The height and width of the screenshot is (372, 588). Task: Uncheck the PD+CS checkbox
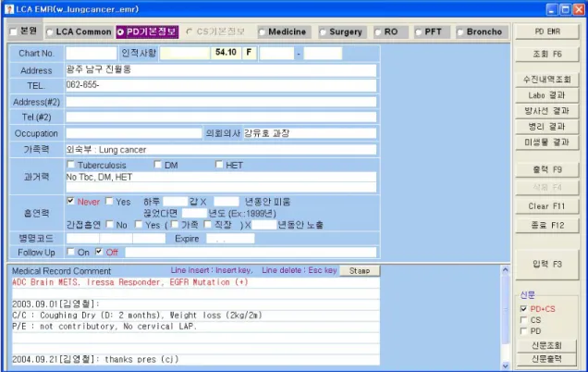point(523,308)
